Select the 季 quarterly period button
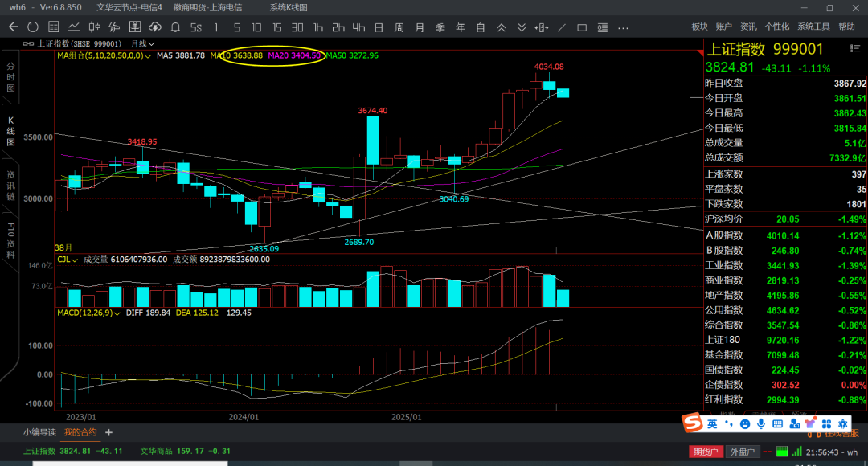This screenshot has height=466, width=868. coord(440,27)
